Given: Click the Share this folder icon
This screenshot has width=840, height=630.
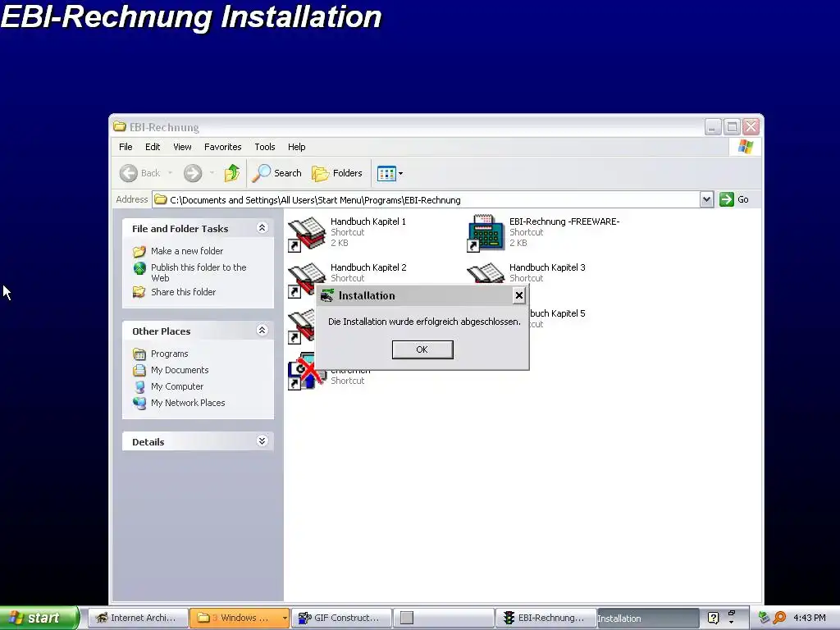Looking at the screenshot, I should click(x=139, y=292).
